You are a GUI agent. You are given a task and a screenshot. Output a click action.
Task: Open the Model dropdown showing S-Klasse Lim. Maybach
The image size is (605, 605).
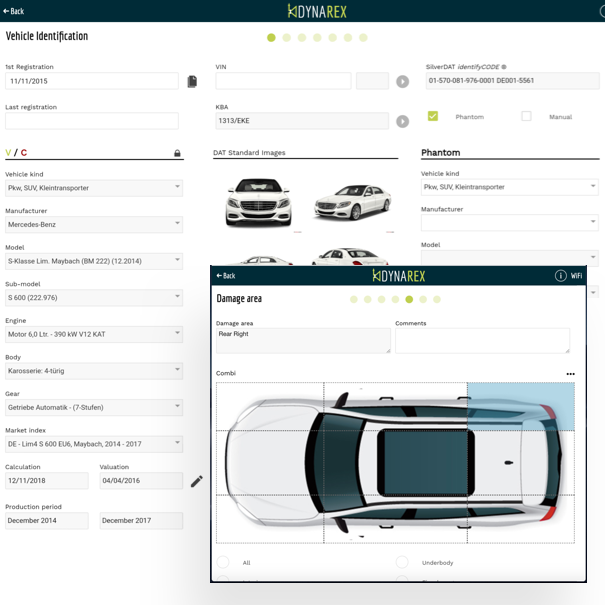click(94, 261)
